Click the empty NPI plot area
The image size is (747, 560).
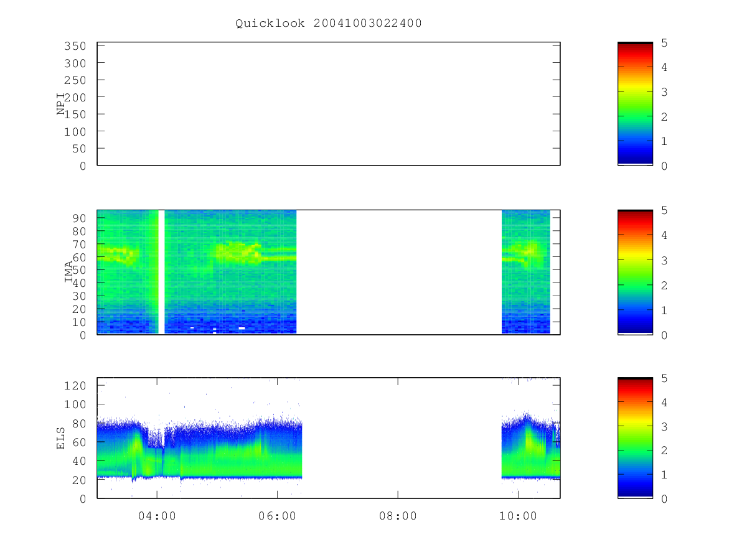tap(329, 104)
